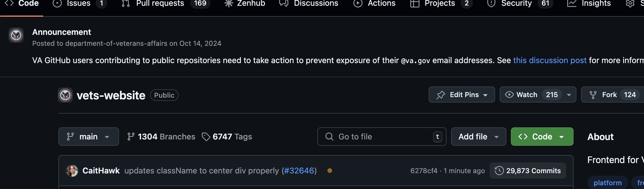Switch to the Discussions tab
644x189 pixels.
tap(316, 4)
